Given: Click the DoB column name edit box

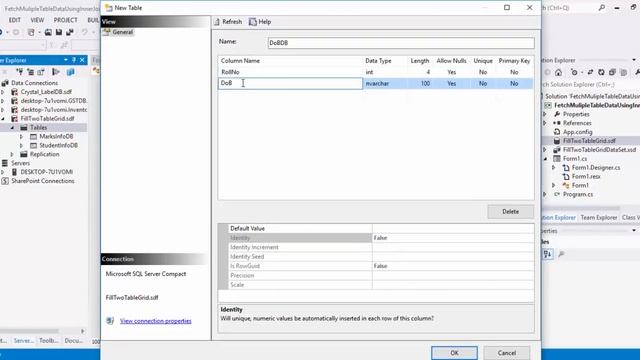Looking at the screenshot, I should [x=290, y=83].
